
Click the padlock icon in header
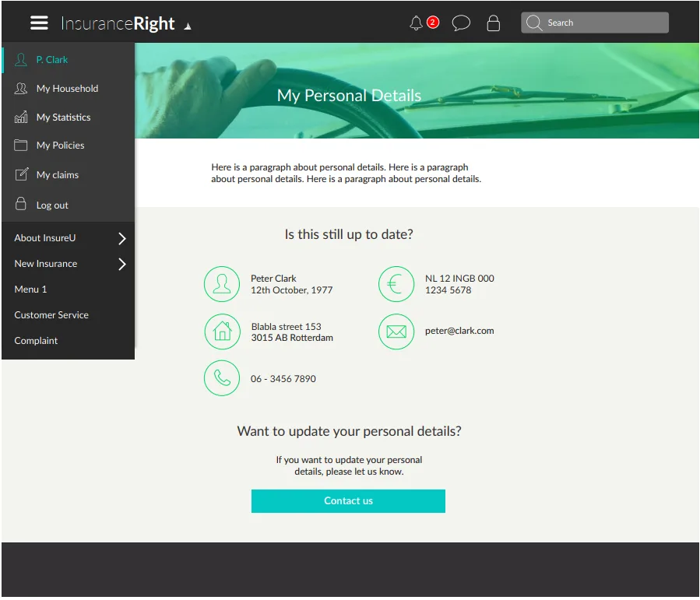tap(494, 23)
